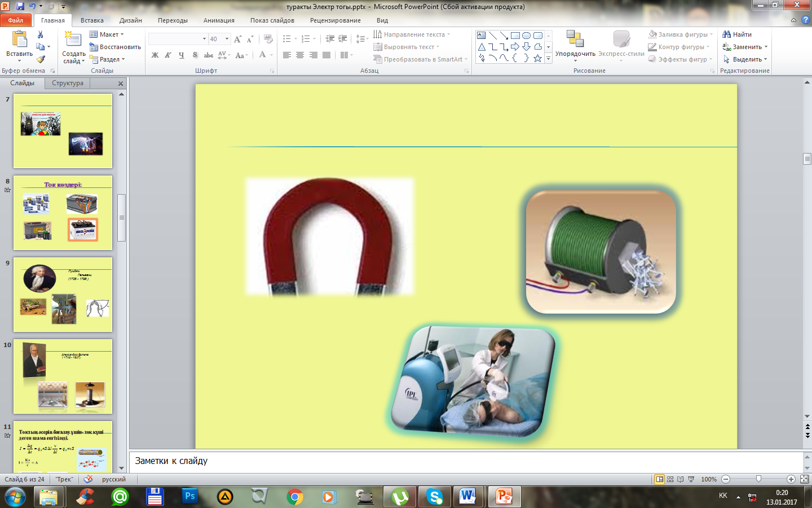Switch to Slide Sorter view icon
This screenshot has height=508, width=812.
[670, 479]
